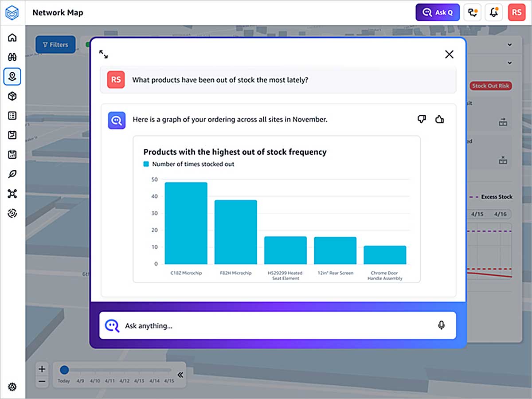
Task: Open the Filters button
Action: pyautogui.click(x=55, y=45)
